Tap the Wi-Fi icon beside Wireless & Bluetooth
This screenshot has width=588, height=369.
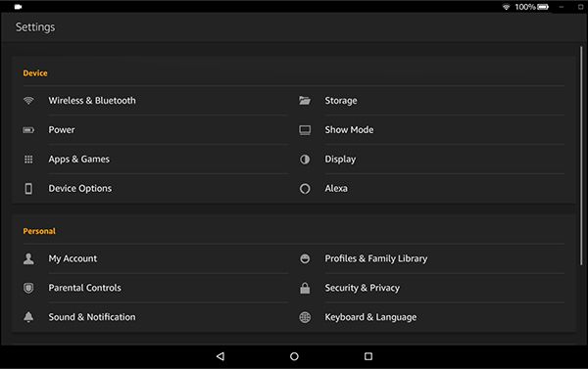(x=28, y=101)
